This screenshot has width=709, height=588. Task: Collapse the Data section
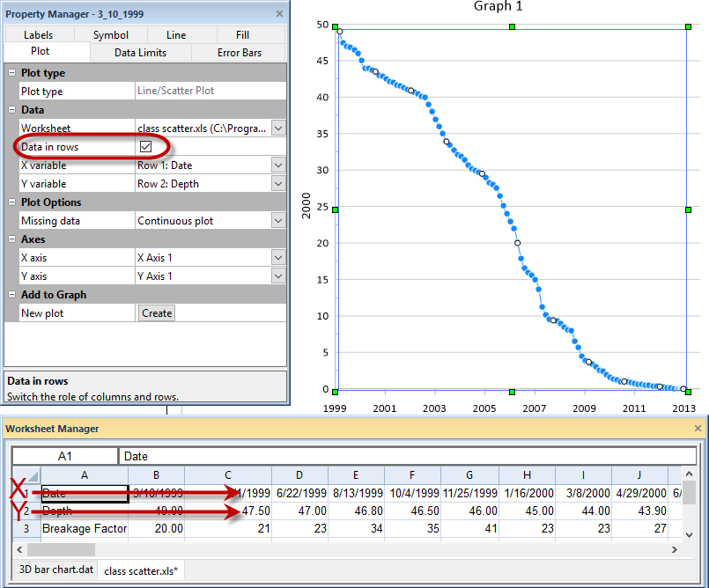[12, 110]
